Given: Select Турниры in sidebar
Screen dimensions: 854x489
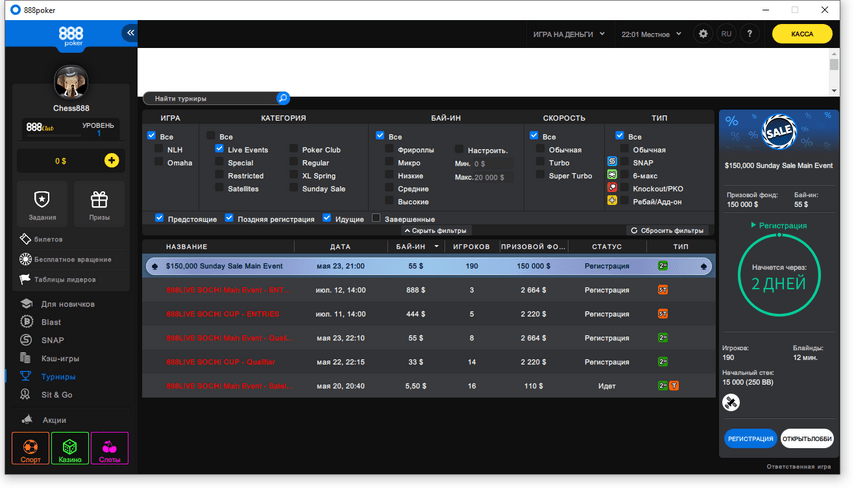Looking at the screenshot, I should (x=58, y=376).
